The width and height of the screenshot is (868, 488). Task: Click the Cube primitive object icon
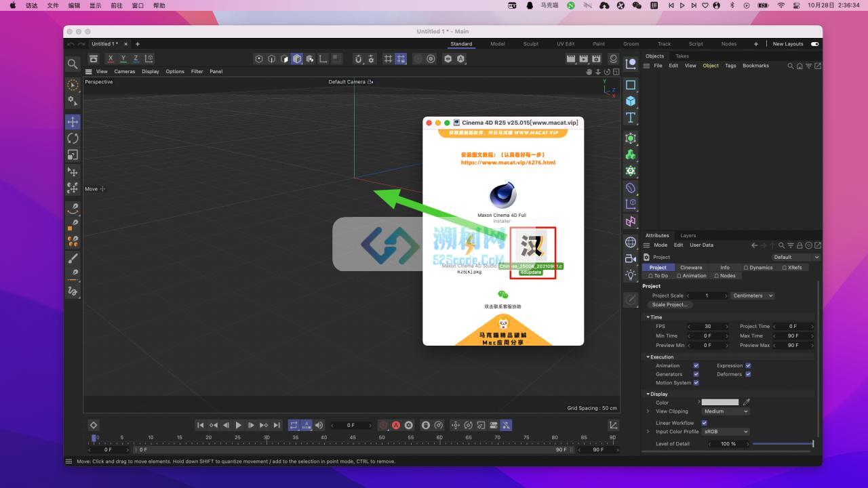click(631, 101)
